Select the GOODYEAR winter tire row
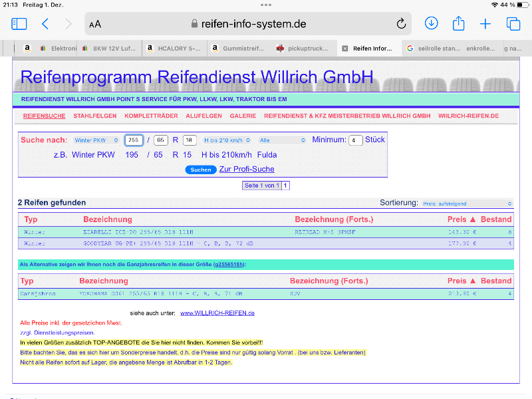This screenshot has height=399, width=532. pos(266,243)
